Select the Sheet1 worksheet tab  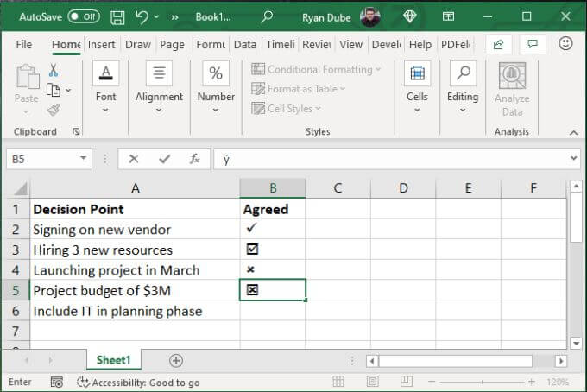pyautogui.click(x=113, y=360)
